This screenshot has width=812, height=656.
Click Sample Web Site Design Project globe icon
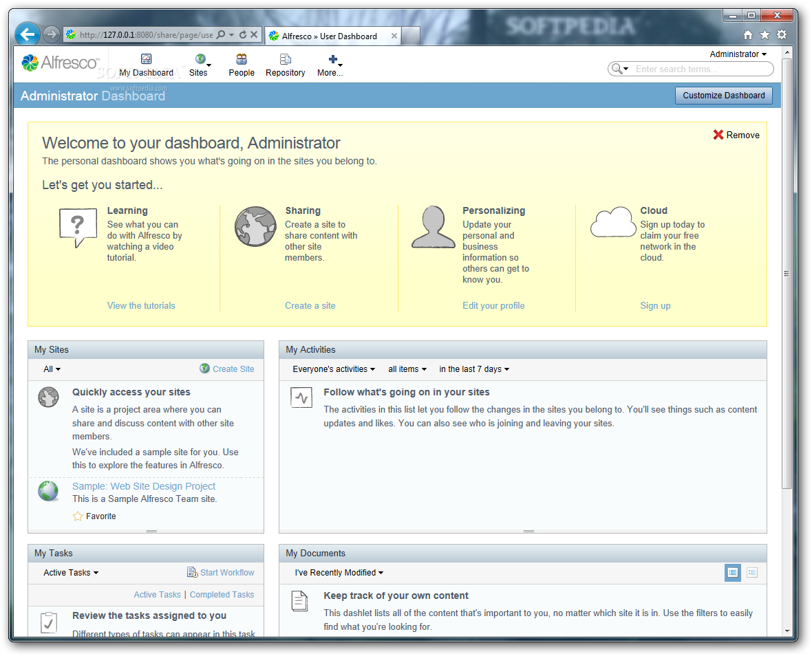(x=48, y=491)
